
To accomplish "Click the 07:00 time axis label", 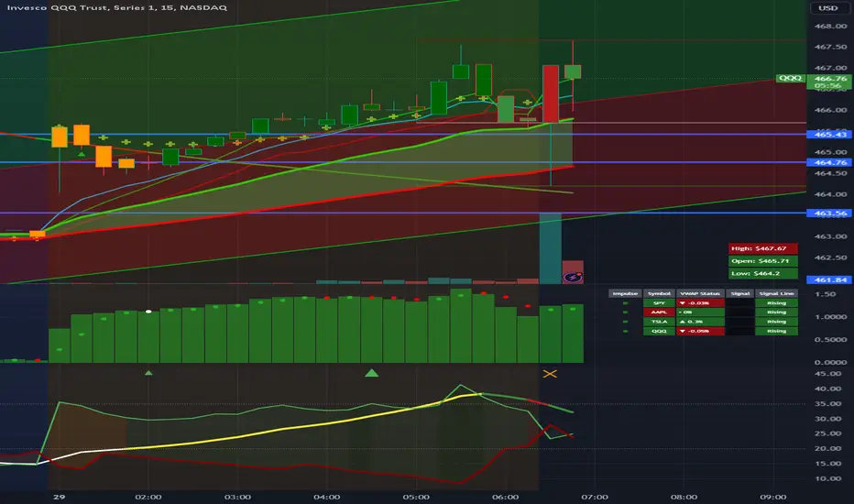I will tap(595, 497).
